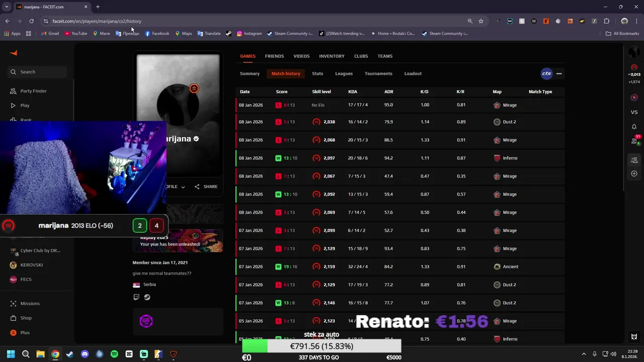Open the Chrome tab search dropdown
644x362 pixels.
coord(7,7)
